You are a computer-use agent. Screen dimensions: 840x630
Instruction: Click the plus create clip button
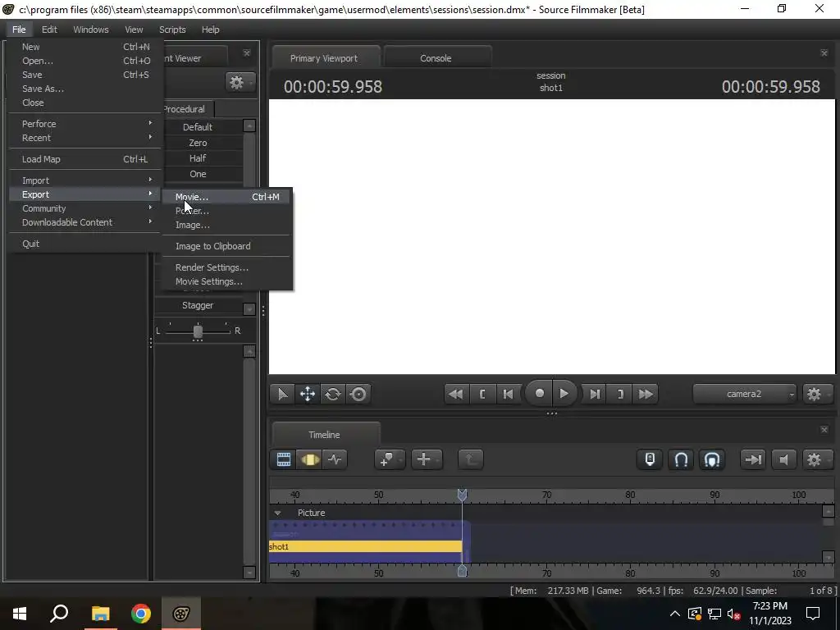[x=427, y=459]
